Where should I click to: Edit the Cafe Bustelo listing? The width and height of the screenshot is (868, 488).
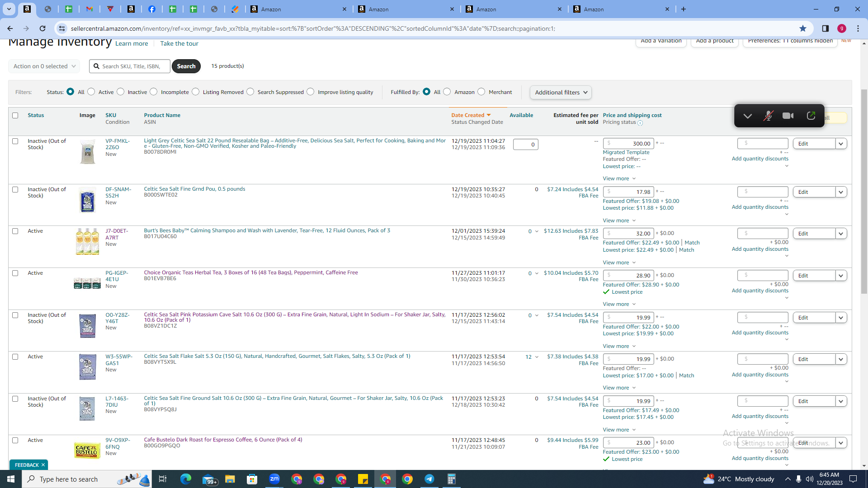pyautogui.click(x=814, y=443)
